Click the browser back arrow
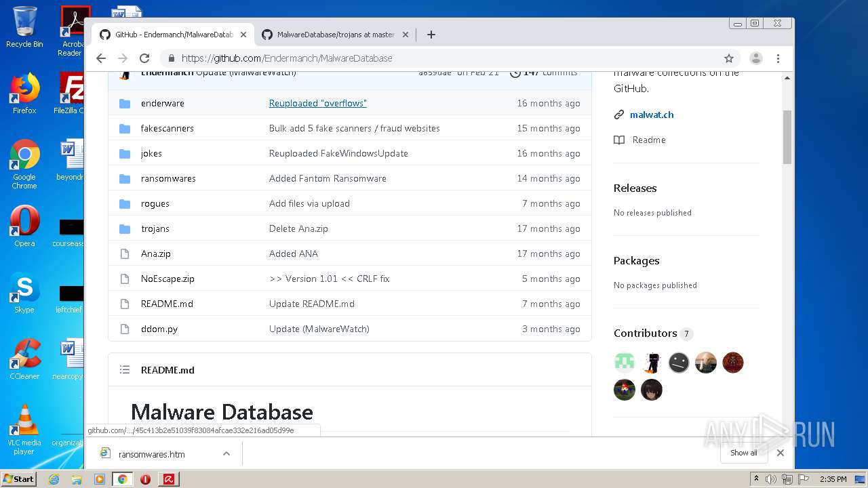The image size is (868, 488). pos(101,58)
